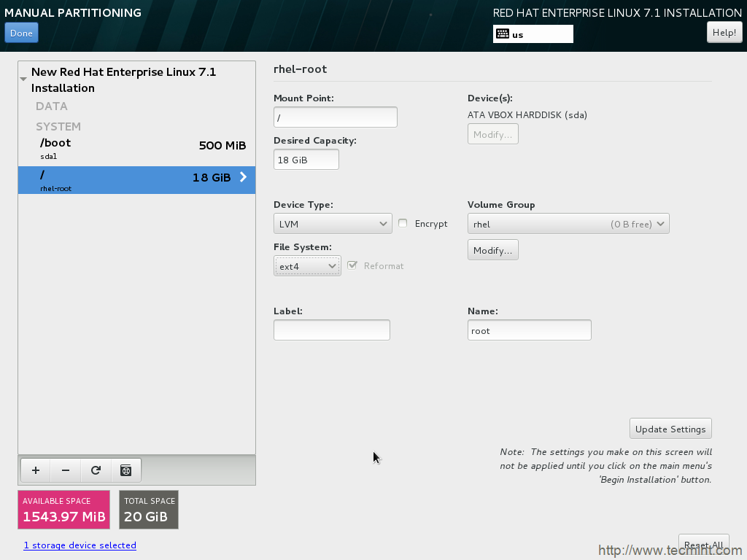Open the 1 storage device selected link
The height and width of the screenshot is (560, 747).
coord(80,545)
